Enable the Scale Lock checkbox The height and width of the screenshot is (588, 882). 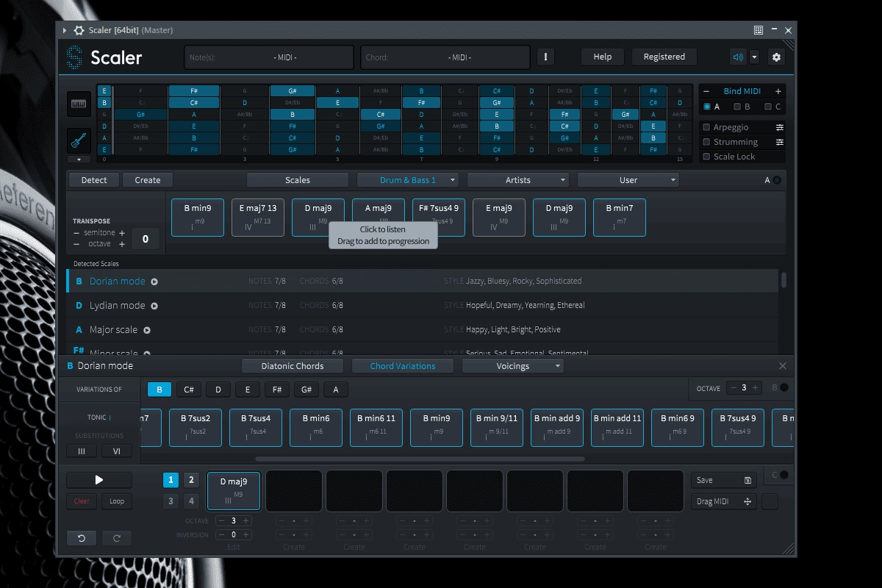click(x=706, y=157)
